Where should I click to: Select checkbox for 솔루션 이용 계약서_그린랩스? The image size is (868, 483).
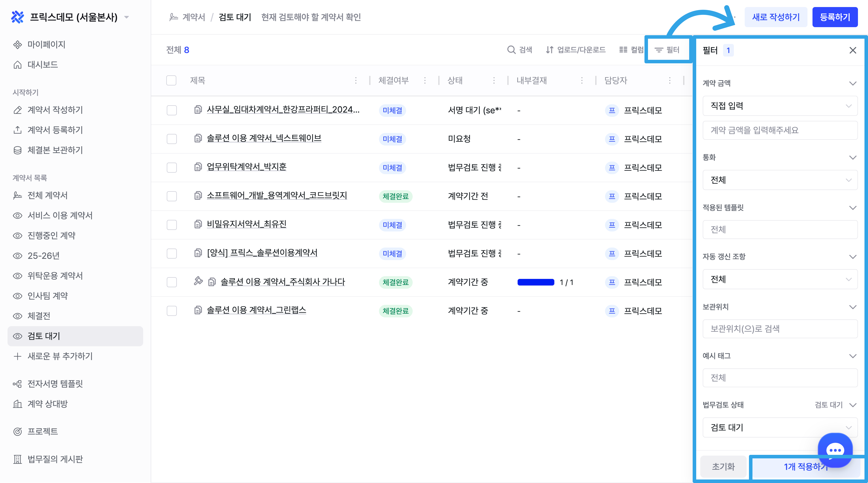pyautogui.click(x=172, y=310)
